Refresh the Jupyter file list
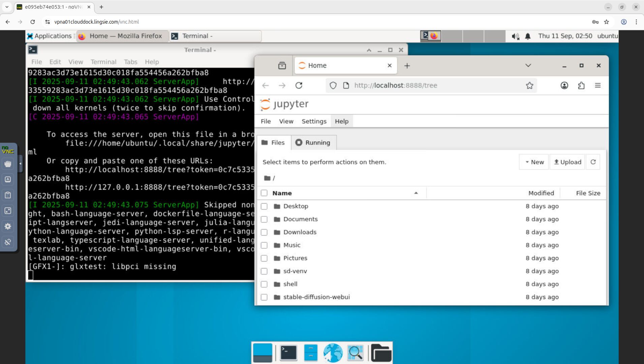Viewport: 644px width, 364px height. coord(593,162)
